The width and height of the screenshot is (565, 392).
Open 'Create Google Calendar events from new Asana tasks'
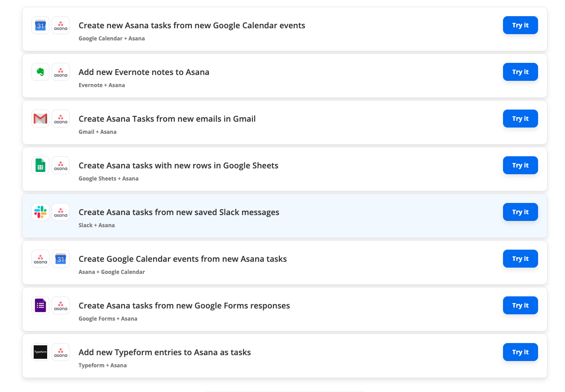(x=182, y=259)
